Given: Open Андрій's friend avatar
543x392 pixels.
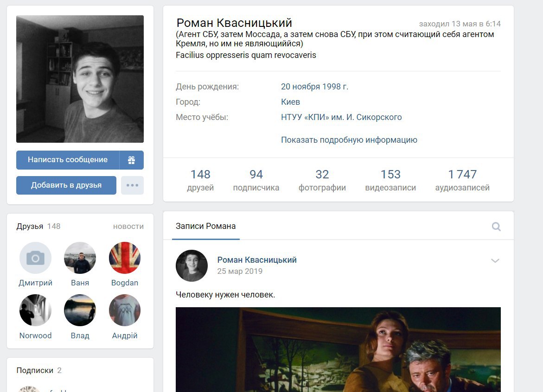Looking at the screenshot, I should pos(125,310).
